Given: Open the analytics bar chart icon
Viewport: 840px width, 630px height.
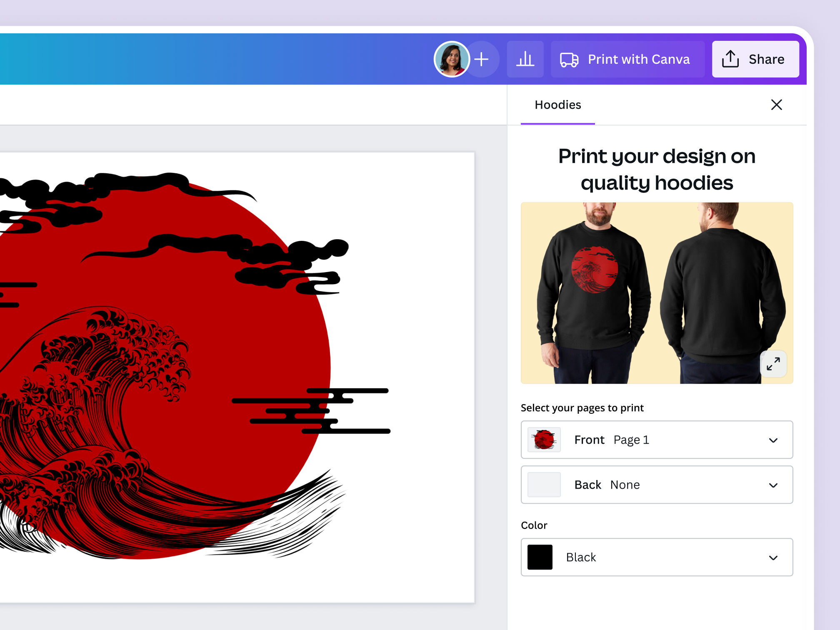Looking at the screenshot, I should pos(525,59).
